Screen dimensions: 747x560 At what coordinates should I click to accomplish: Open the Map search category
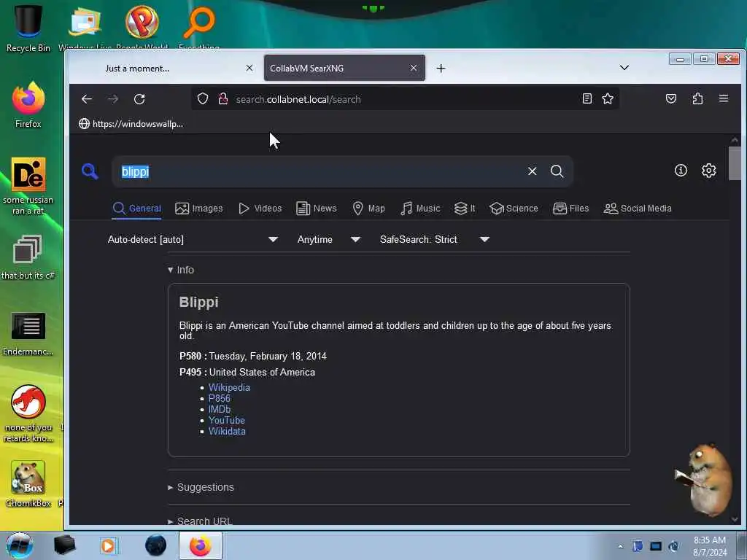[x=368, y=209]
